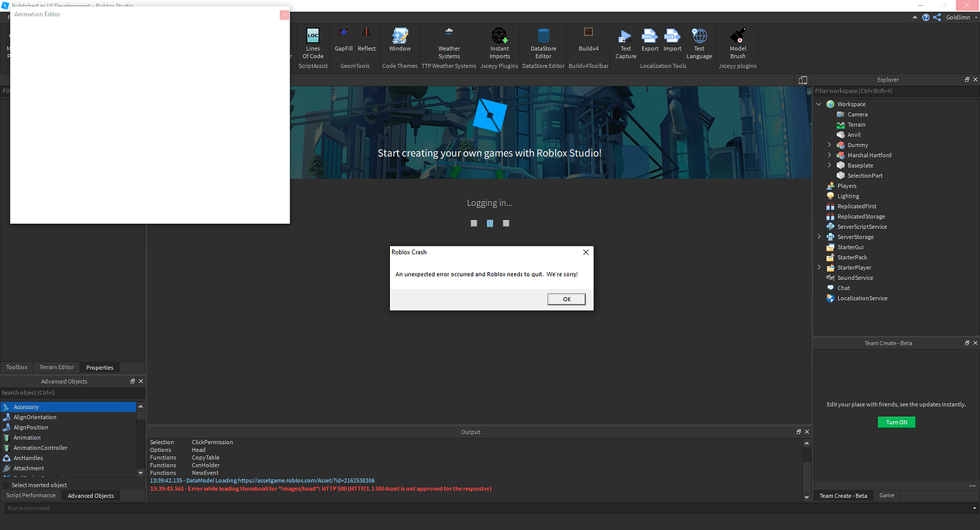Expand the Marshal Hartford model

coord(829,155)
